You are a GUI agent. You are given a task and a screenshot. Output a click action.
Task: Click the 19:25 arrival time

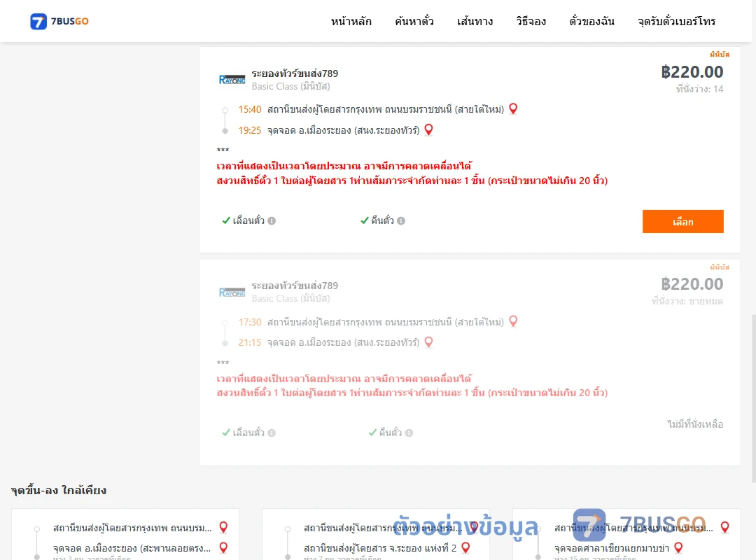250,130
